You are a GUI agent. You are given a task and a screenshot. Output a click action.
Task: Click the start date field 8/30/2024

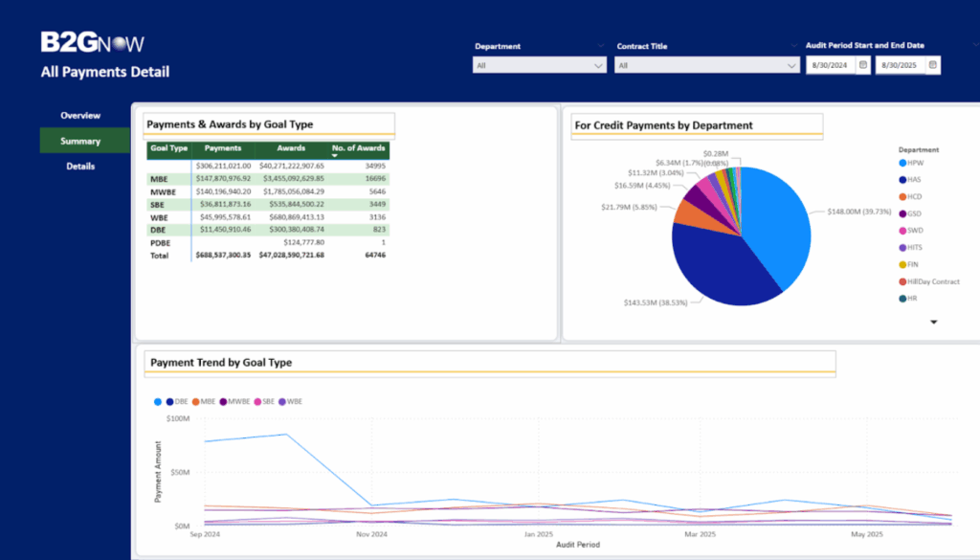(x=829, y=65)
